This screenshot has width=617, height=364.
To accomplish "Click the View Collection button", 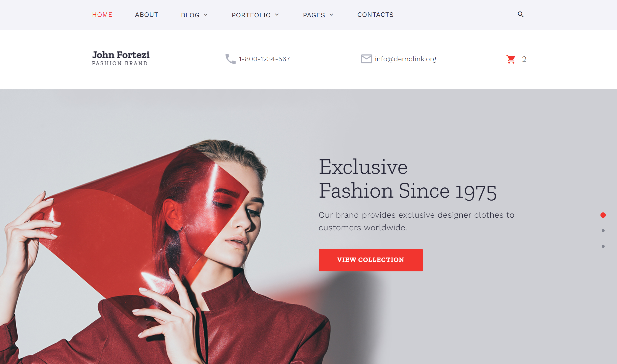I will click(x=371, y=260).
